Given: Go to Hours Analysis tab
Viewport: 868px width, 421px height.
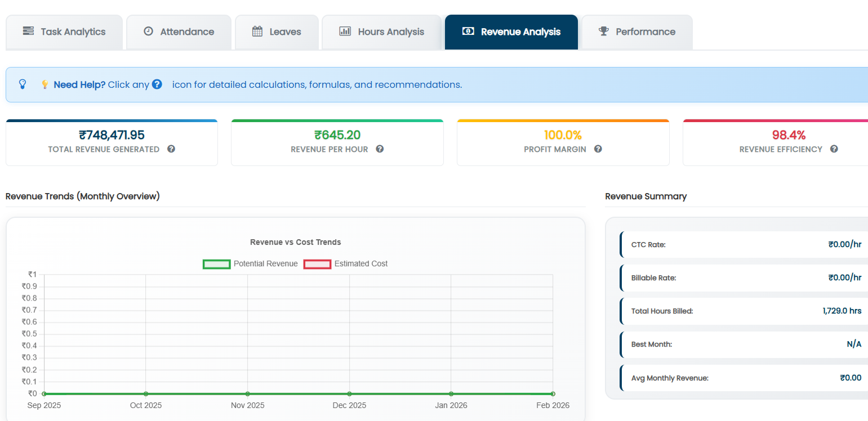Looking at the screenshot, I should [x=381, y=32].
